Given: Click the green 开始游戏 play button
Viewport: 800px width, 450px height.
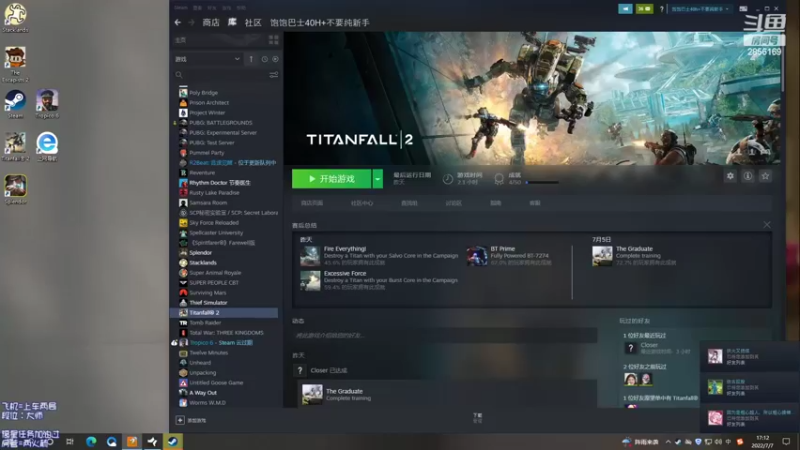Looking at the screenshot, I should 332,179.
